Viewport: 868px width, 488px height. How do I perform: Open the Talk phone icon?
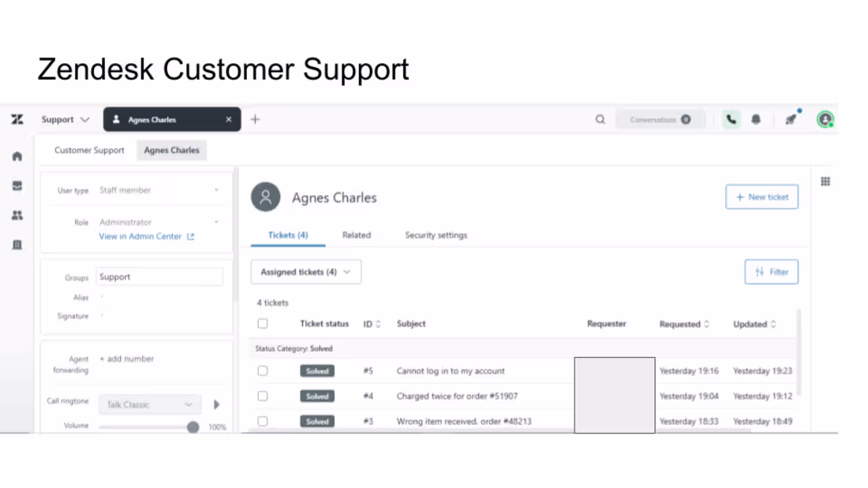731,120
